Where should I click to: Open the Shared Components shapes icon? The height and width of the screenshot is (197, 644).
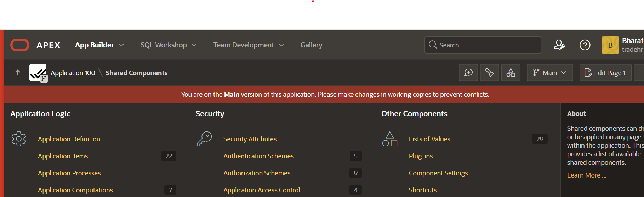click(x=511, y=73)
